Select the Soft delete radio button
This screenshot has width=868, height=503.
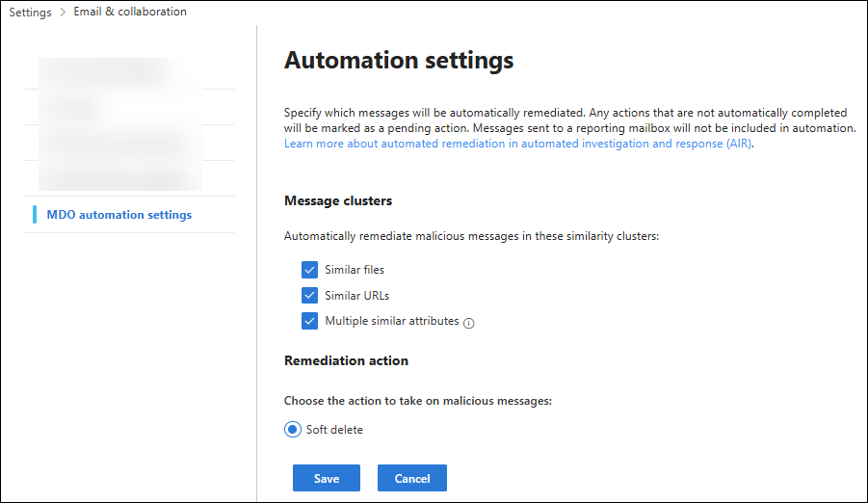click(293, 430)
